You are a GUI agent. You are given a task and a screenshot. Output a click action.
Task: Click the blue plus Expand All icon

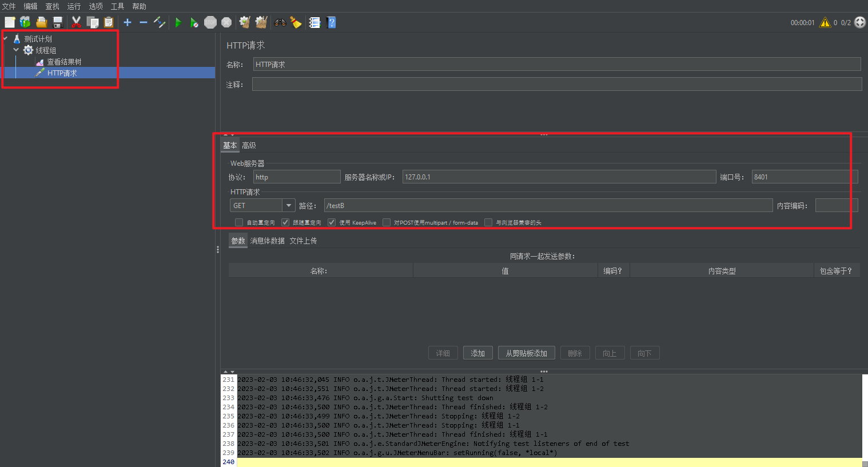pyautogui.click(x=128, y=22)
